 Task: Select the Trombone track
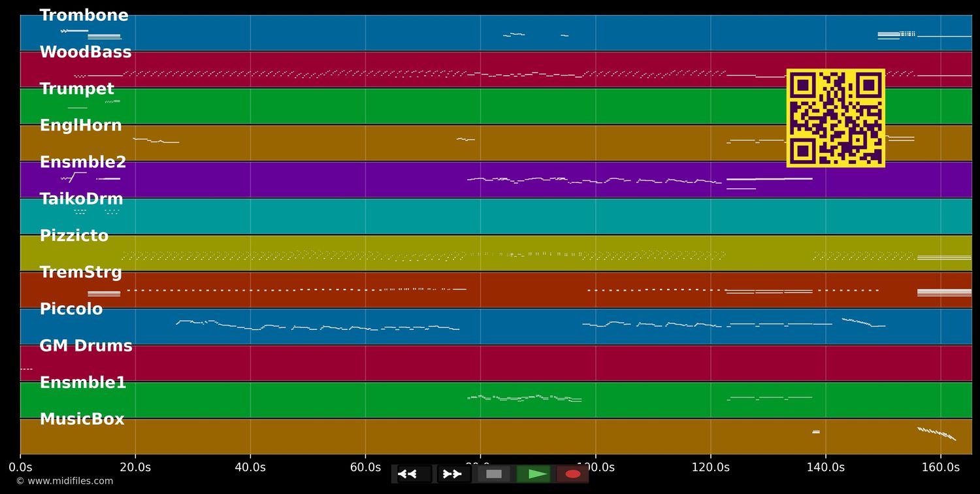84,16
